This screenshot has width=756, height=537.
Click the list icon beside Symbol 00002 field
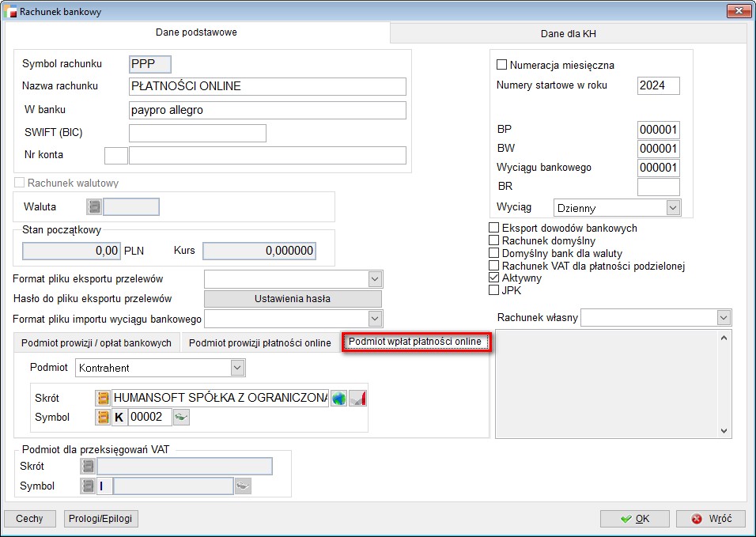103,417
